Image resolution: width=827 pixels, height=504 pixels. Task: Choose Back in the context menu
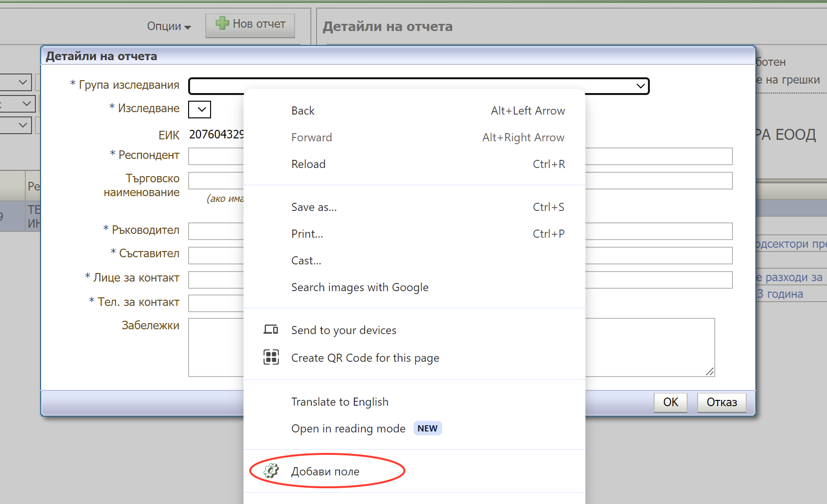click(x=414, y=111)
